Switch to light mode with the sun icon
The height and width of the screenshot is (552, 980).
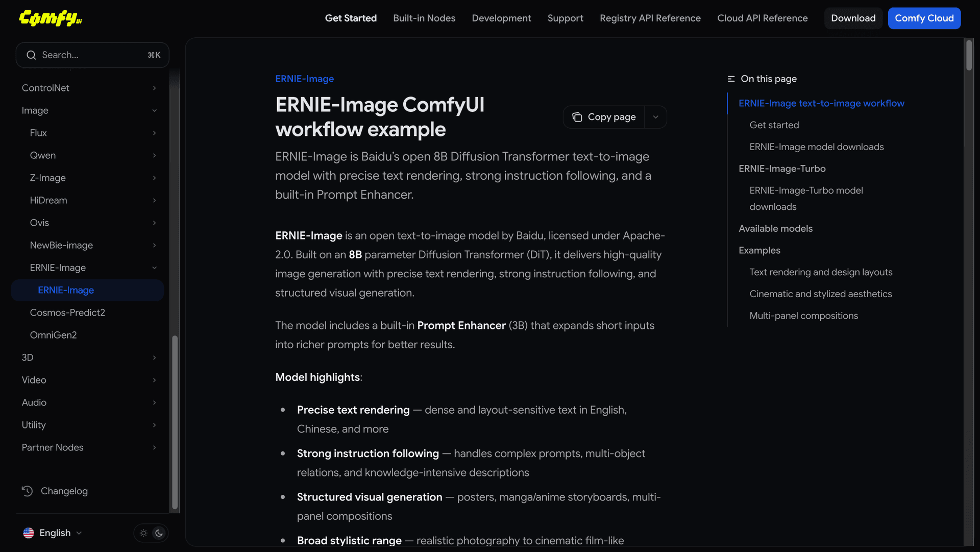click(143, 533)
